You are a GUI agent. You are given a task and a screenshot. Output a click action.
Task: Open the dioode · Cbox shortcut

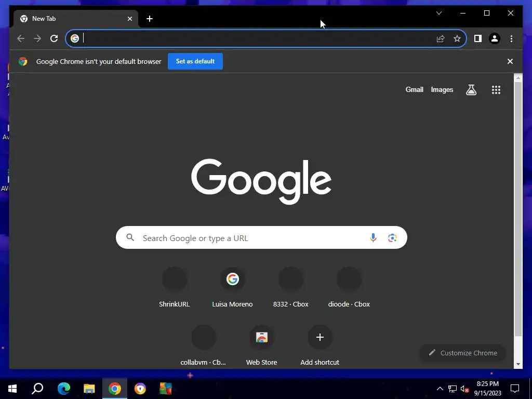[x=349, y=287]
